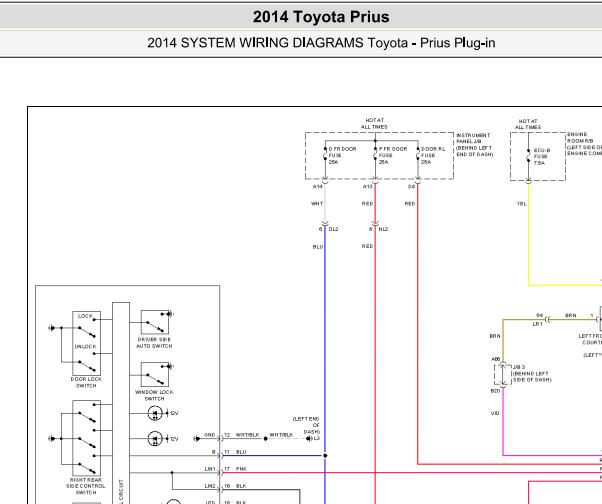602x504 pixels.
Task: Click the "2014 Toyota Prius" page title
Action: tap(321, 17)
